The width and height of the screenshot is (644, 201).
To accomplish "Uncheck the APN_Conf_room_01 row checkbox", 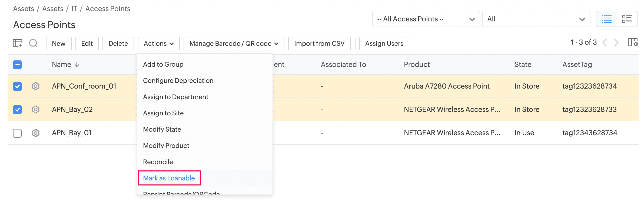I will tap(17, 86).
